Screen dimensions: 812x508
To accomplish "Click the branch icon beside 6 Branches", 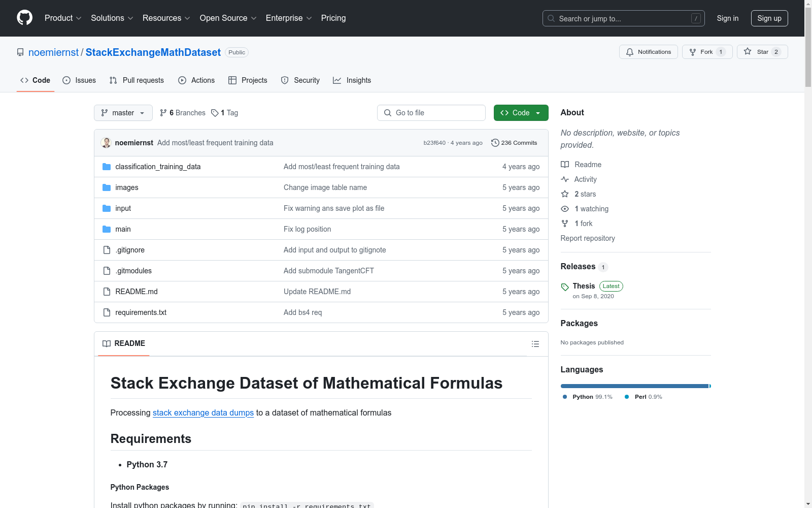I will click(163, 113).
